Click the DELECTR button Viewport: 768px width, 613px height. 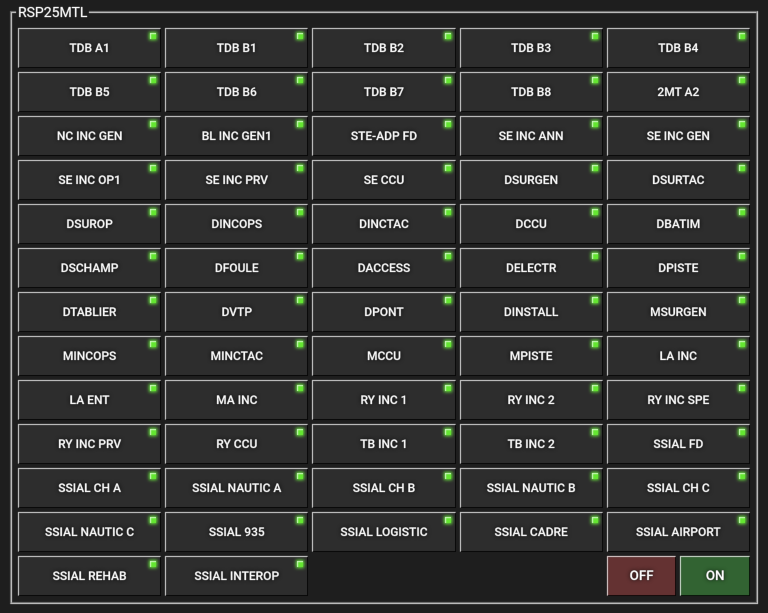click(x=531, y=268)
